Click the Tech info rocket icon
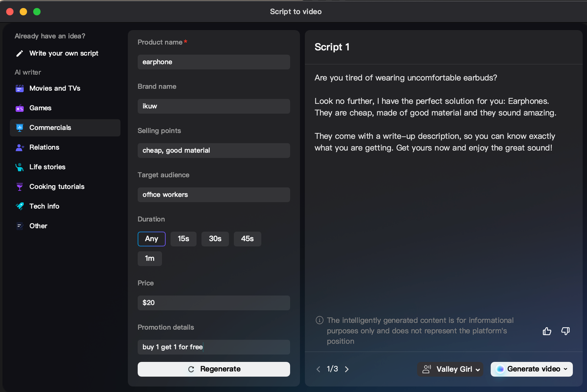 pyautogui.click(x=20, y=206)
